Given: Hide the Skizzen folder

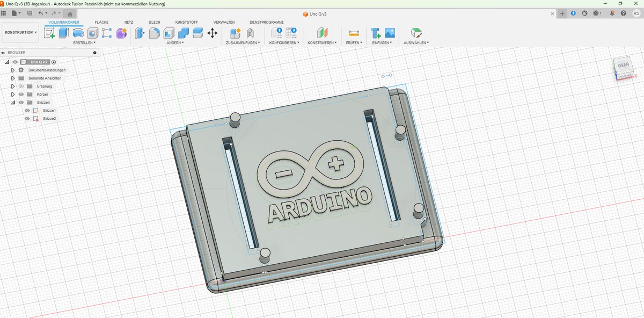Looking at the screenshot, I should tap(21, 102).
